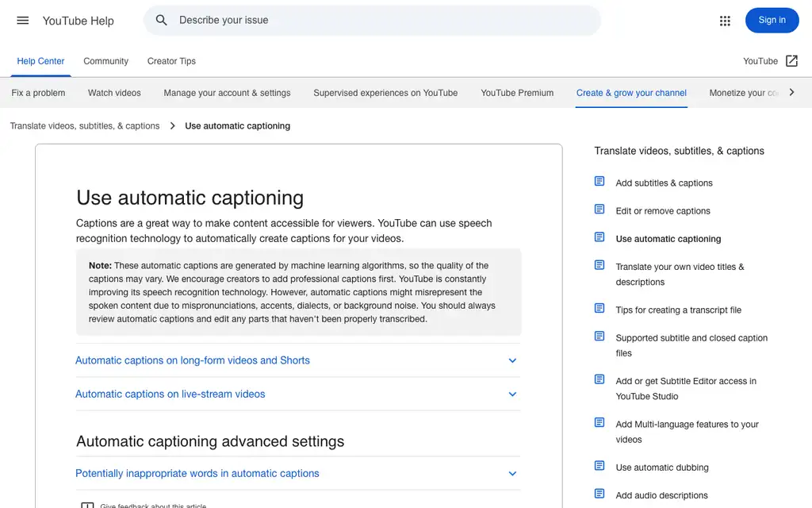The height and width of the screenshot is (508, 812).
Task: Click the search magnifier icon
Action: point(162,20)
